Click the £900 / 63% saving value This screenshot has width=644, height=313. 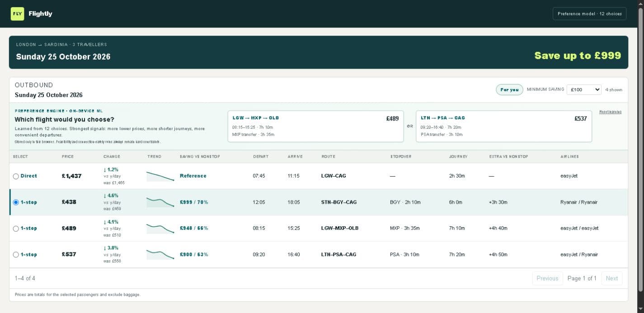(x=194, y=255)
